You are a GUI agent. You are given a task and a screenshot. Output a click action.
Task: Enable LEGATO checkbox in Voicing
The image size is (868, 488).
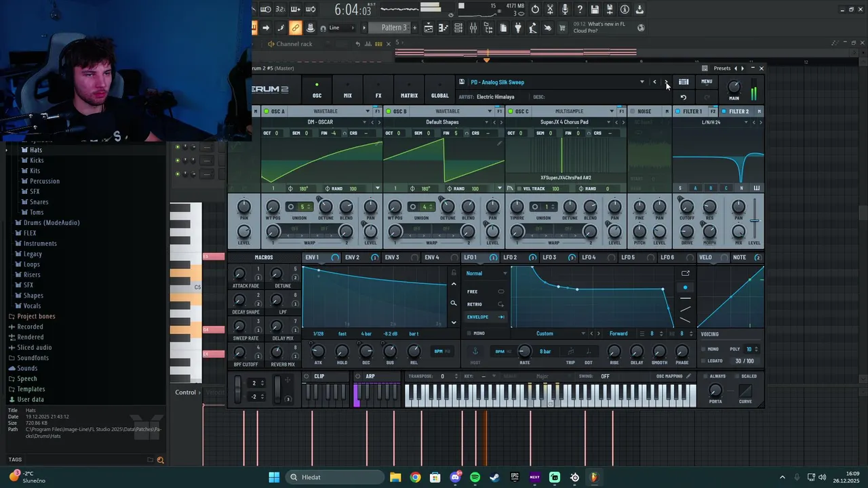click(x=703, y=361)
